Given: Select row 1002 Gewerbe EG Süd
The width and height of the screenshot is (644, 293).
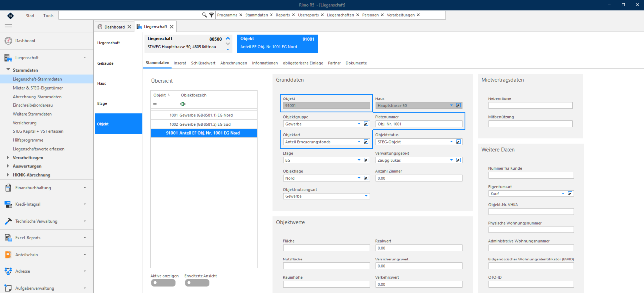Looking at the screenshot, I should point(204,124).
